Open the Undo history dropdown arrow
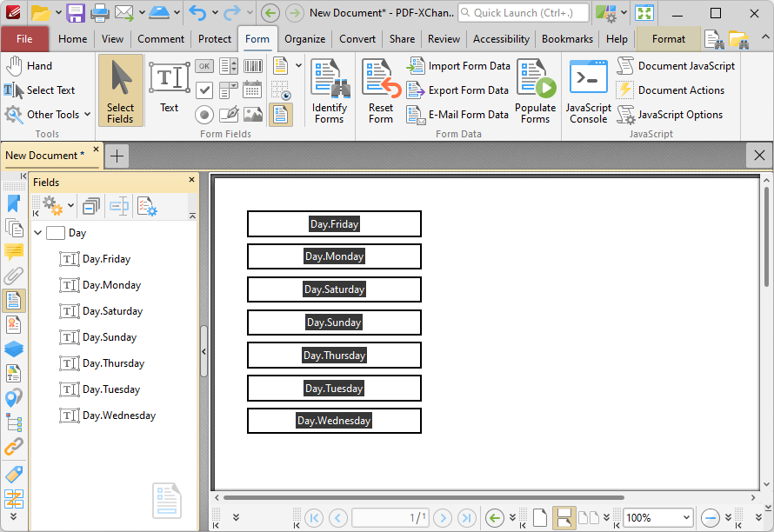 [x=215, y=13]
